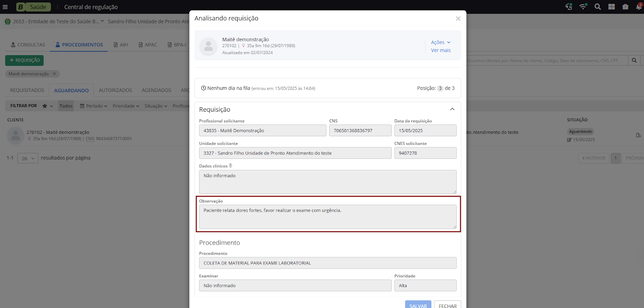Click the Betha Saúde logo
644x308 pixels.
click(33, 7)
